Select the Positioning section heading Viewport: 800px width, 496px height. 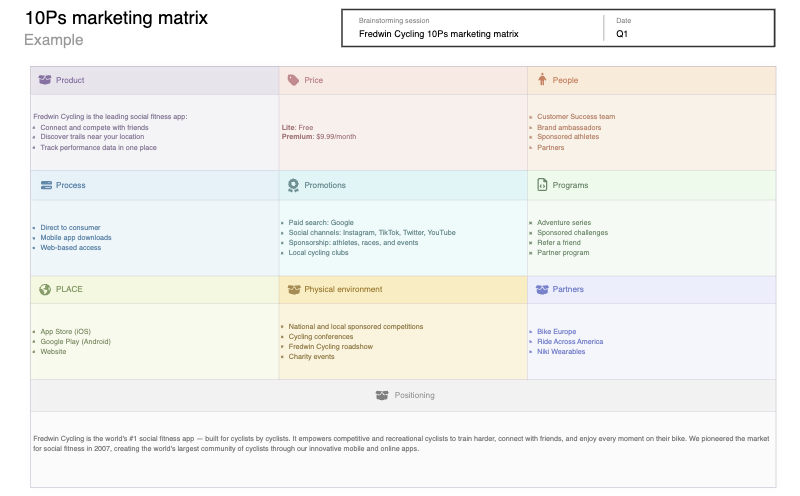(414, 395)
